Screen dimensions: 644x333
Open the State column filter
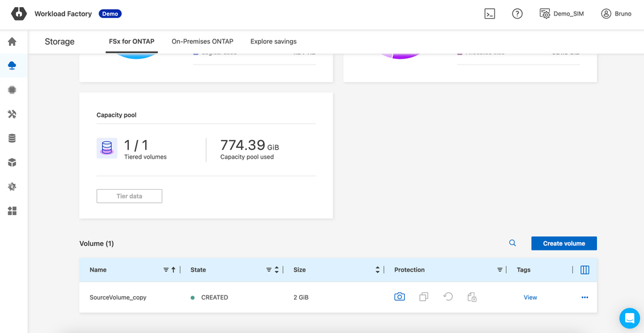click(x=269, y=270)
